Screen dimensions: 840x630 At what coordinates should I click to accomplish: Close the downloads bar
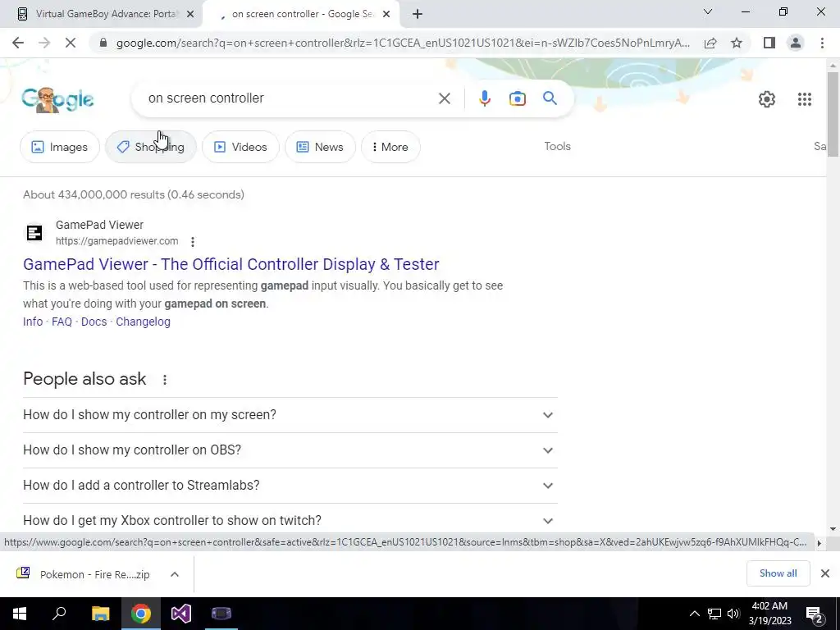click(x=825, y=573)
